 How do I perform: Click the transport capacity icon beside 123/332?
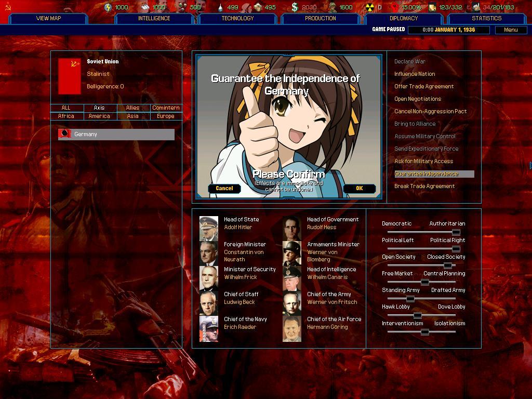(432, 7)
